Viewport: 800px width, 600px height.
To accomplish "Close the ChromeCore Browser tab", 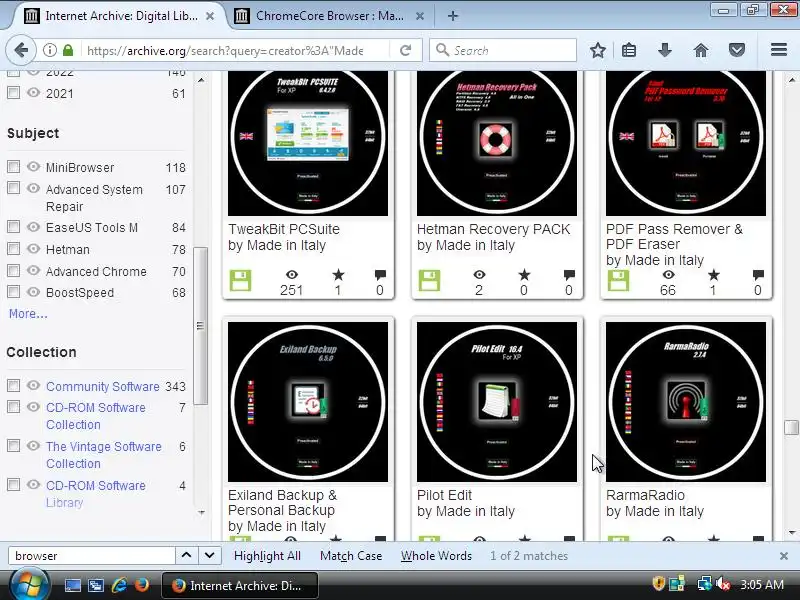I will click(419, 16).
